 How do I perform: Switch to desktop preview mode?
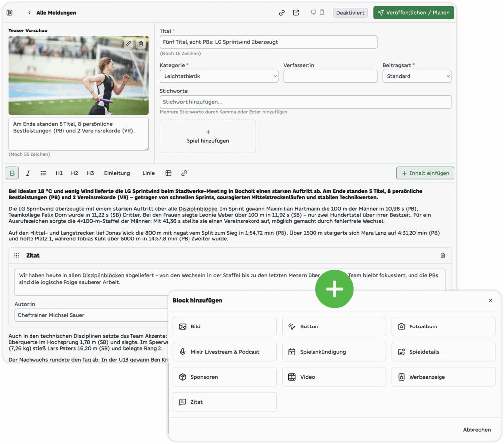coord(314,12)
